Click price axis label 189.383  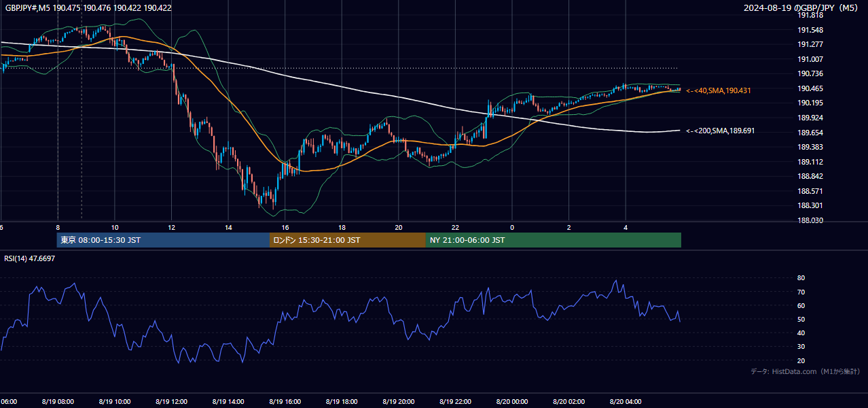point(810,147)
